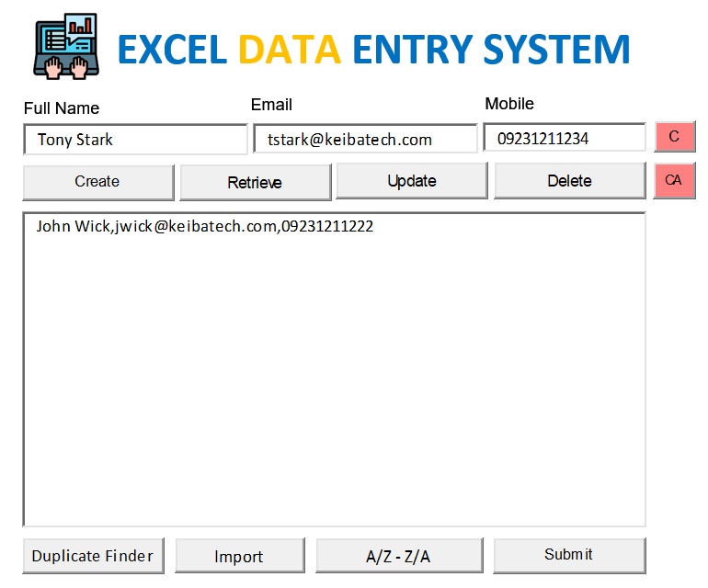Click the Excel Data Entry System title
Viewport: 708px width, 588px height.
click(373, 50)
